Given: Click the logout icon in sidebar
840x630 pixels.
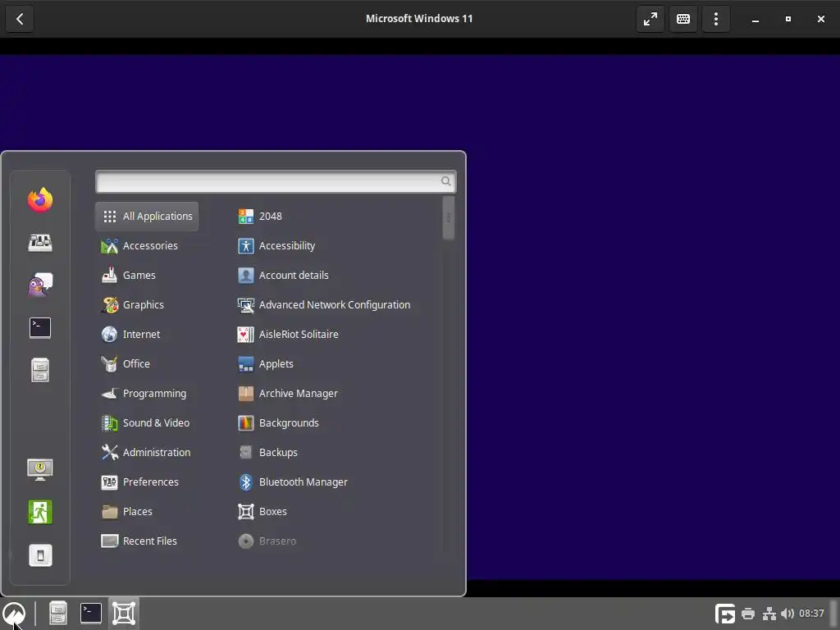Looking at the screenshot, I should [40, 512].
